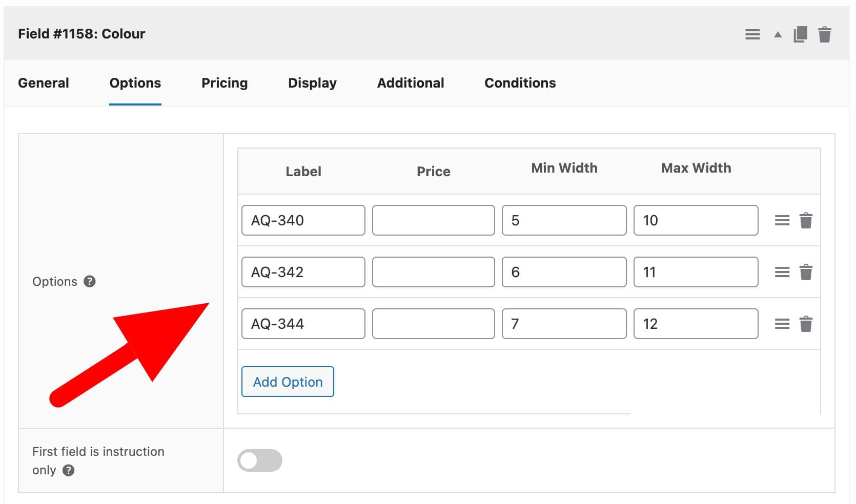The image size is (856, 504).
Task: Click the reorder handle next to AQ-340
Action: 782,220
